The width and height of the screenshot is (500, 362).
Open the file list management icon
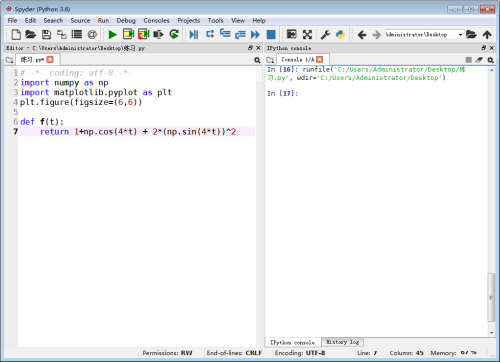pyautogui.click(x=77, y=34)
